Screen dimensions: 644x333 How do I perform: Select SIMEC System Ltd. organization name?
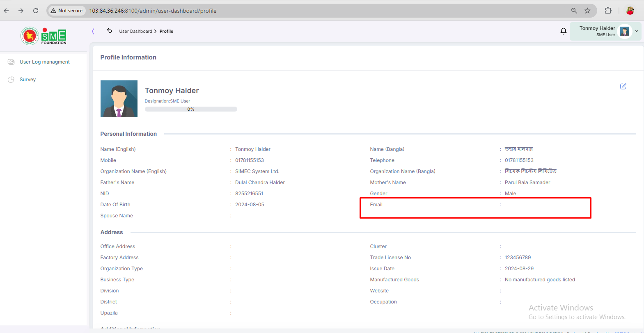[x=257, y=171]
